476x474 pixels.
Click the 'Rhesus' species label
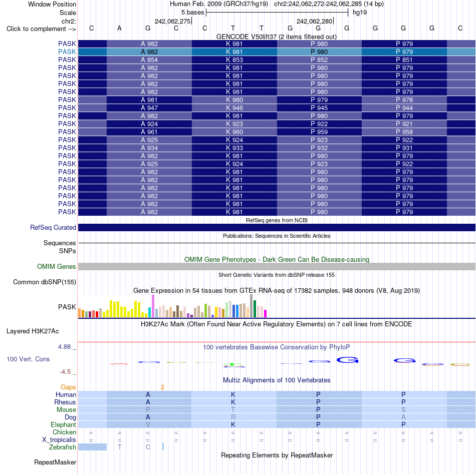65,402
